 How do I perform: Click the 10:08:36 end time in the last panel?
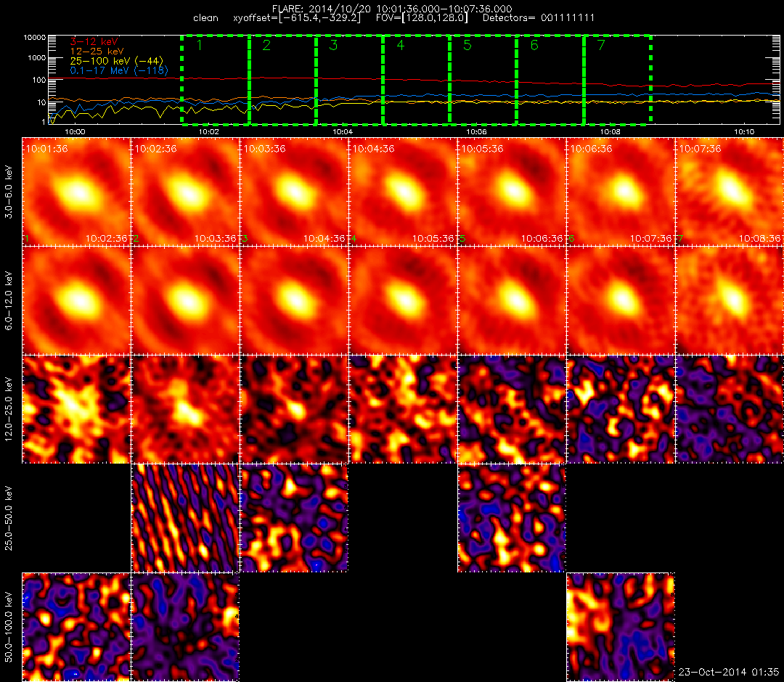tap(759, 239)
